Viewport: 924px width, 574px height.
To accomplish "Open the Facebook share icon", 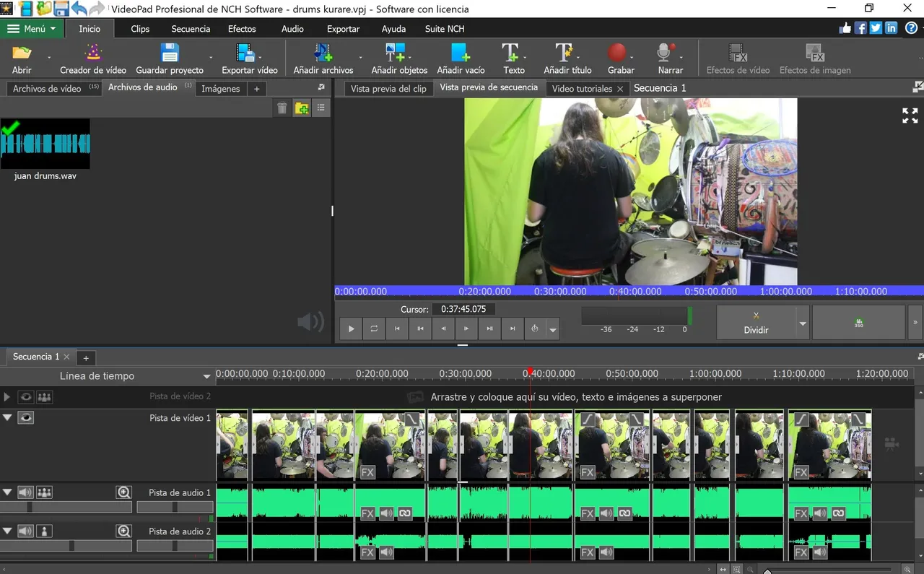I will [860, 28].
